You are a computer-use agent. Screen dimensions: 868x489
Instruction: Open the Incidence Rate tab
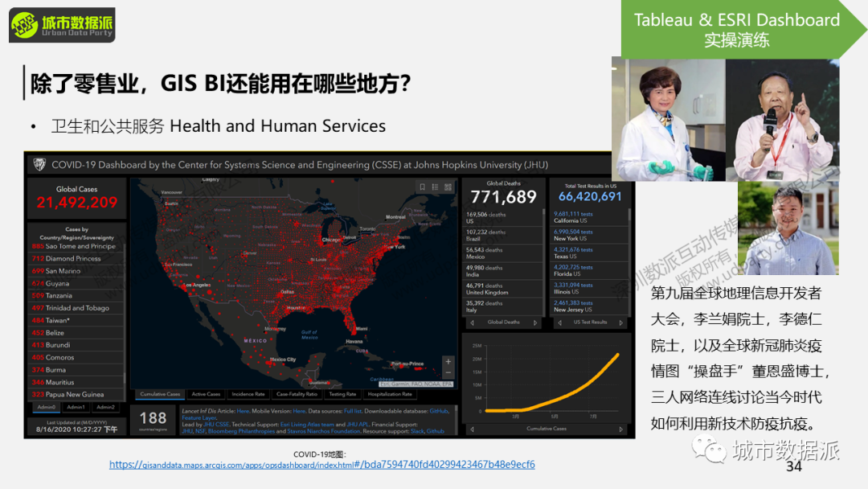click(248, 394)
